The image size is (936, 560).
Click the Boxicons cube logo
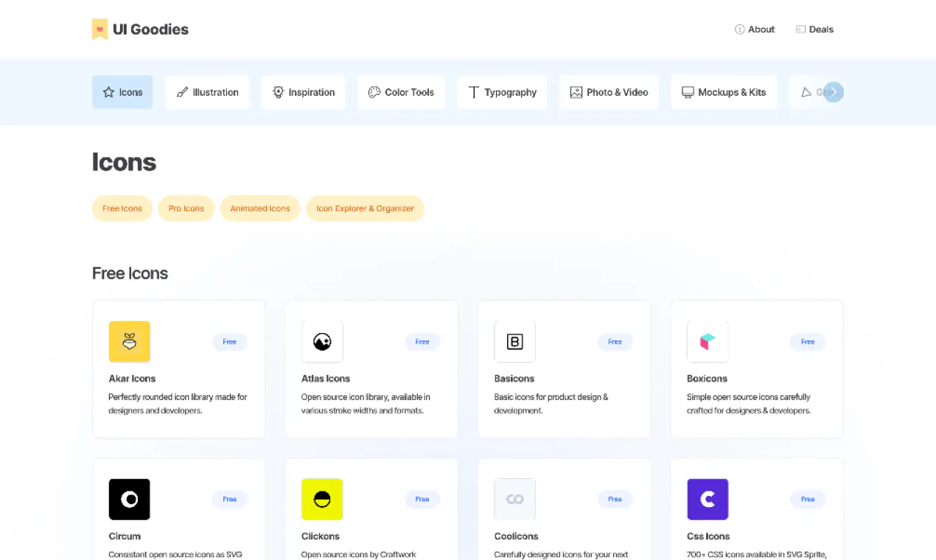click(708, 341)
